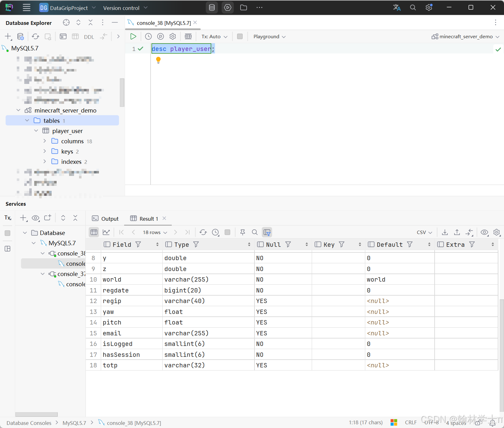
Task: Open query history clock icon
Action: [148, 36]
